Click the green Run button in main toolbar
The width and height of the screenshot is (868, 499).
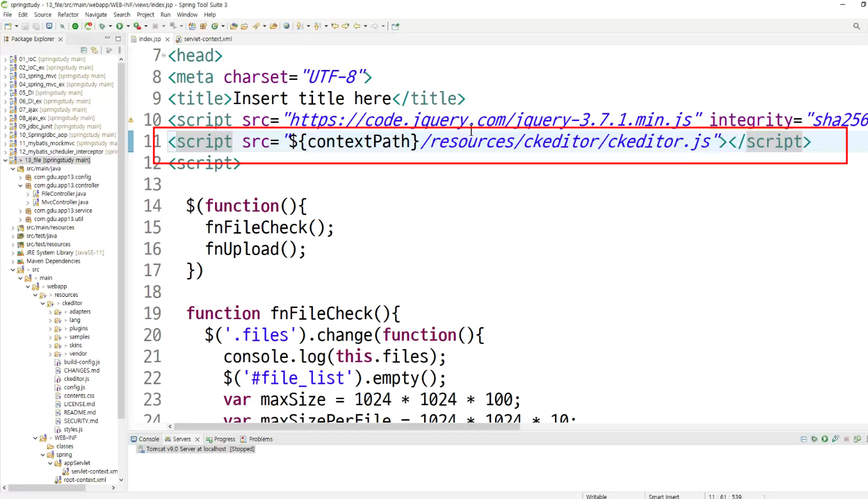pos(119,26)
